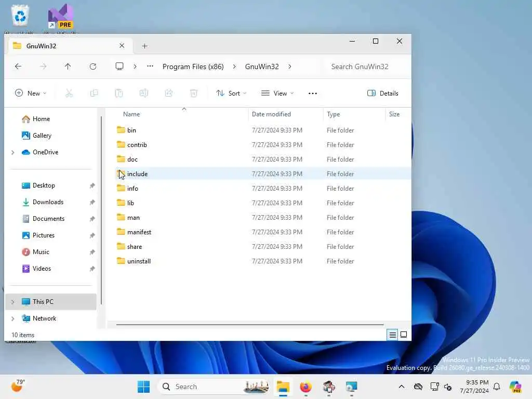532x399 pixels.
Task: Open Visual Studio Preview desktop shortcut
Action: pyautogui.click(x=60, y=16)
